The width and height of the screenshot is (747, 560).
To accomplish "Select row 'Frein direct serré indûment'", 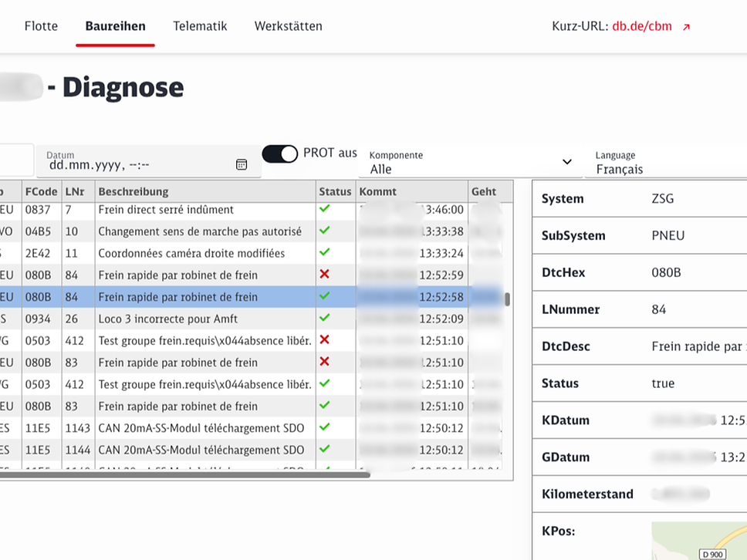I will point(251,210).
